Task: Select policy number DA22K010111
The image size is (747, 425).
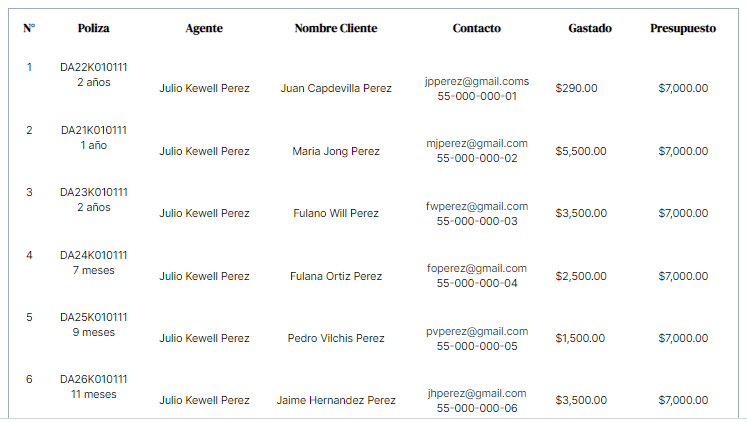Action: point(94,67)
